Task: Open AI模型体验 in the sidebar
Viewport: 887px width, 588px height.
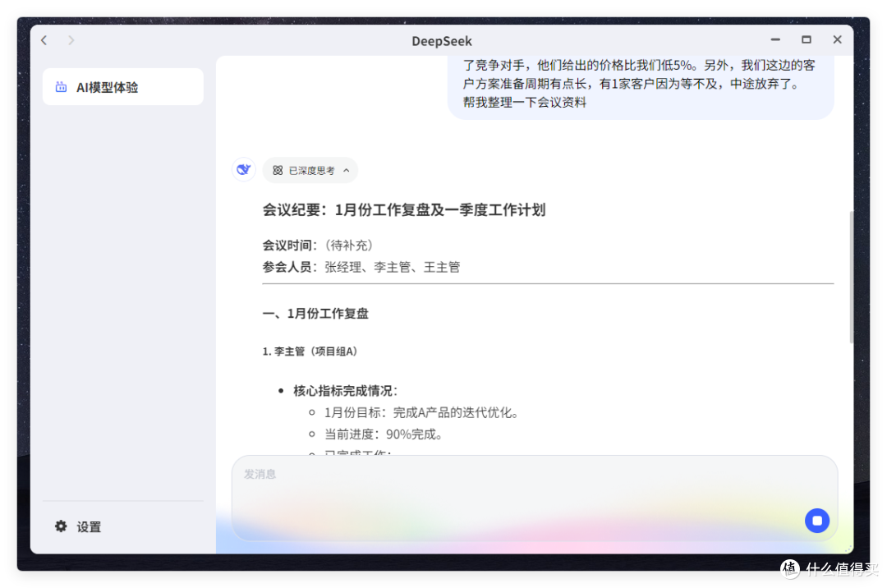Action: [122, 87]
